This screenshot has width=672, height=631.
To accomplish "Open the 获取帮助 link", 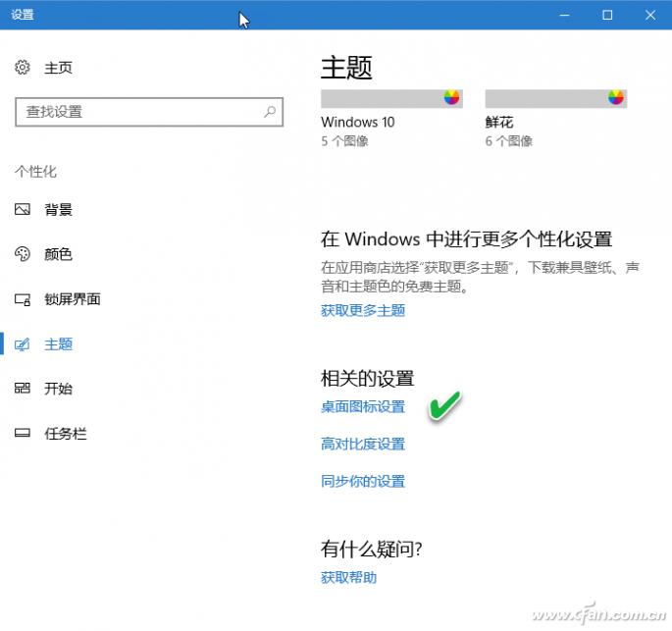I will point(349,578).
